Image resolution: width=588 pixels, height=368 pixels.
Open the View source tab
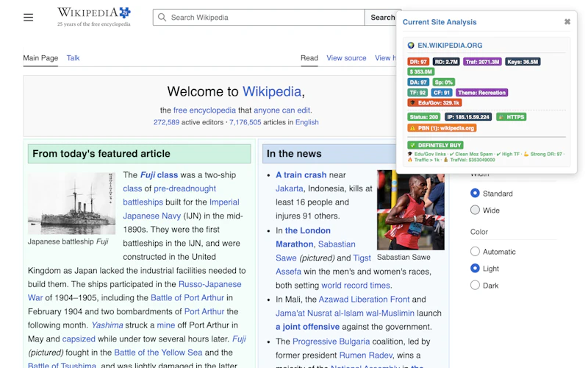[346, 58]
